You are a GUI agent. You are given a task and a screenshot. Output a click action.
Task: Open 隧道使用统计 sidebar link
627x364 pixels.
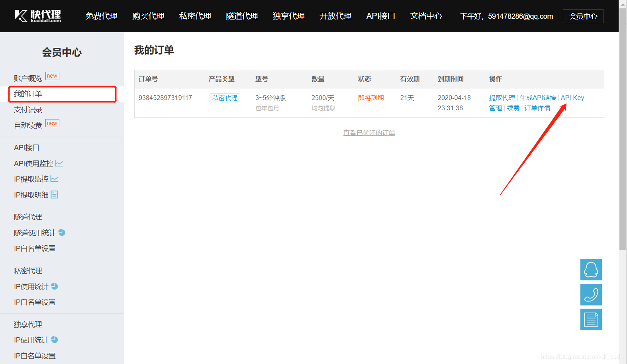click(35, 233)
